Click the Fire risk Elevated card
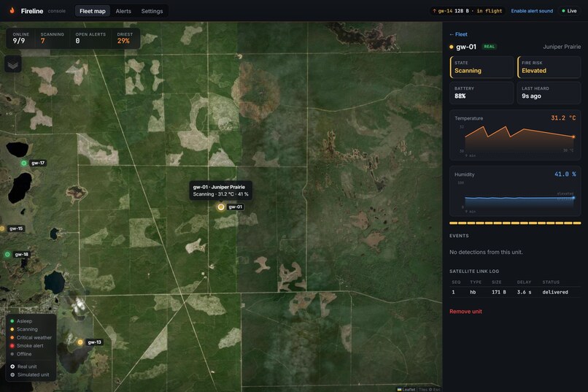 549,67
